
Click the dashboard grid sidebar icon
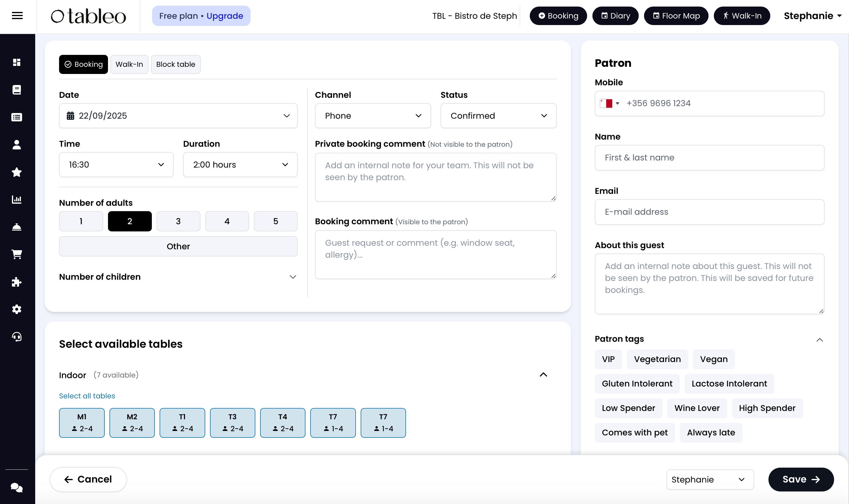[x=17, y=62]
